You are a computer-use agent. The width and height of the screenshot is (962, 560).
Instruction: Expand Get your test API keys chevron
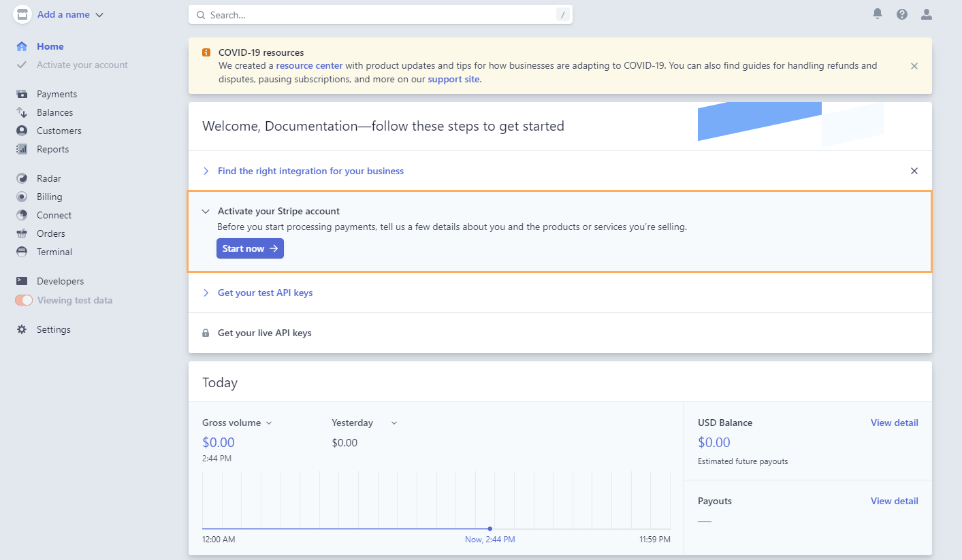206,293
